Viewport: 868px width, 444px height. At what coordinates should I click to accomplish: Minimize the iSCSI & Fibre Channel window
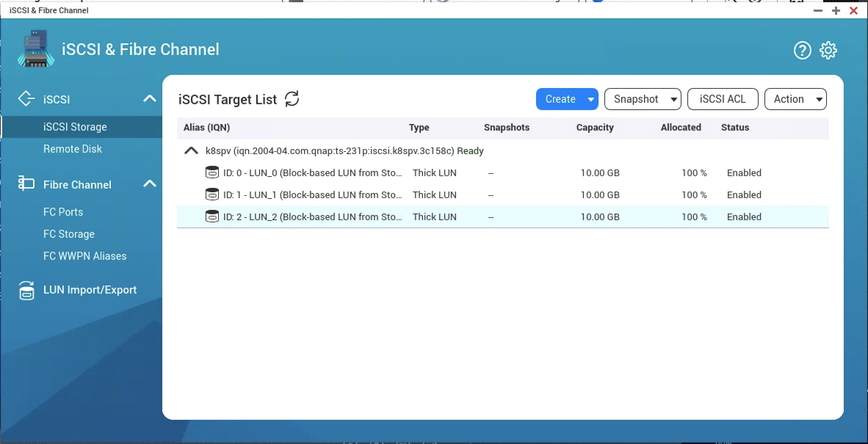818,11
